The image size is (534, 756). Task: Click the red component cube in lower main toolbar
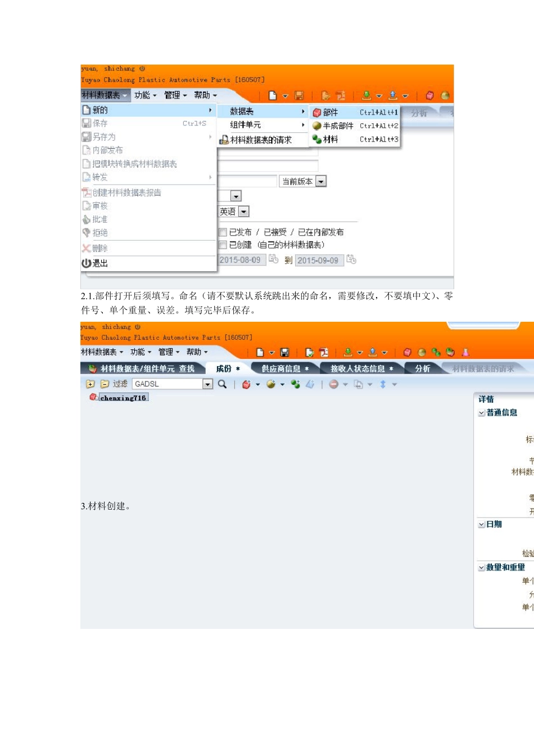408,353
